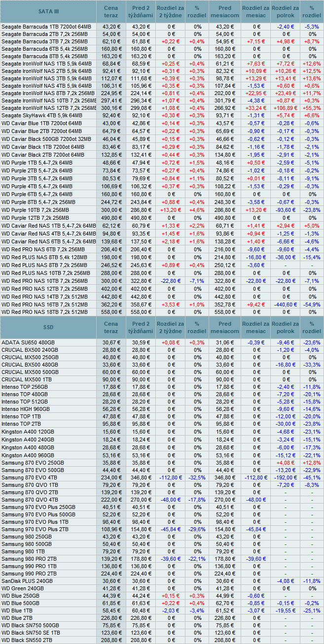The image size is (324, 644).
Task: Click Intenso HIGH 960GB row name
Action: point(26,409)
